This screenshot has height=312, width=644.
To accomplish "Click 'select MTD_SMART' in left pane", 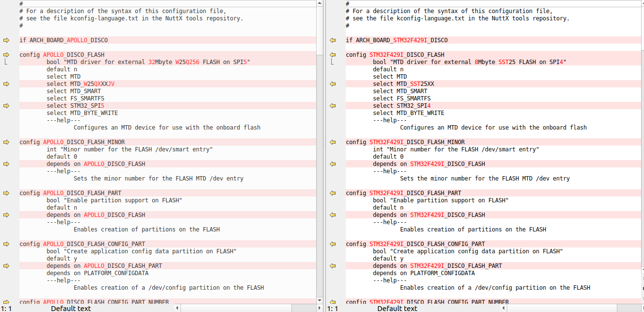I will 74,91.
